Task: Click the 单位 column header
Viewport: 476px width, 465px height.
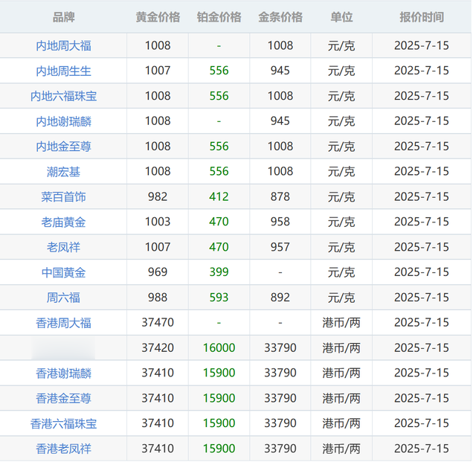Action: coord(341,17)
